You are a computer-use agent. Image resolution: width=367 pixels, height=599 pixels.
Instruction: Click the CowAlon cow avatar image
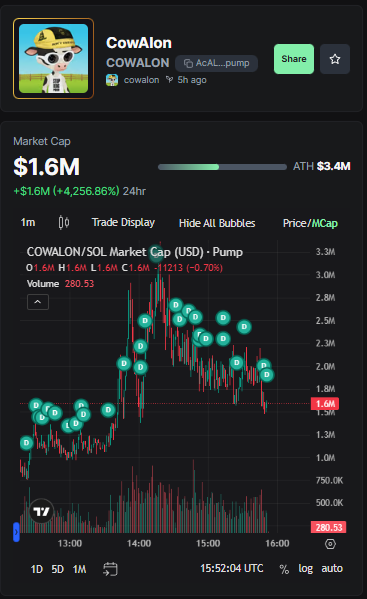pyautogui.click(x=53, y=58)
